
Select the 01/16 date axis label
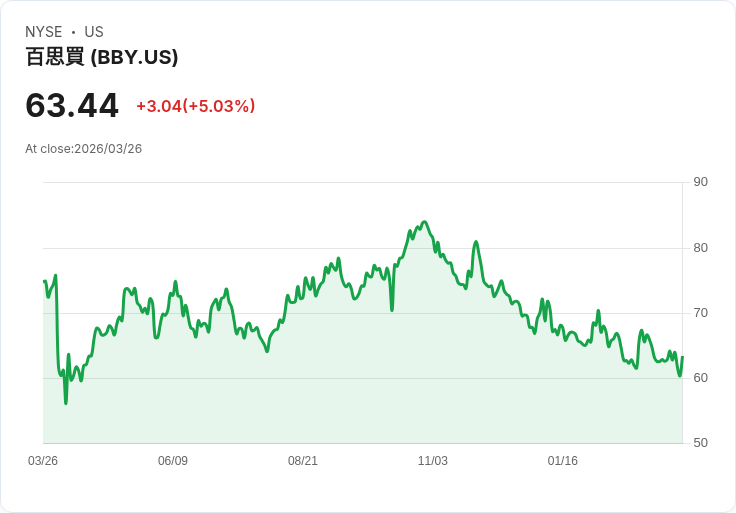563,461
